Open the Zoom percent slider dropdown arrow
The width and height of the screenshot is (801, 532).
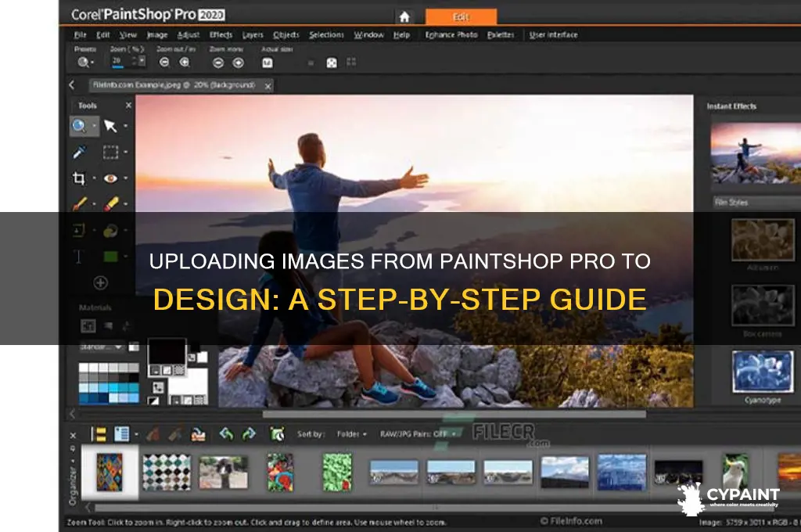[142, 61]
